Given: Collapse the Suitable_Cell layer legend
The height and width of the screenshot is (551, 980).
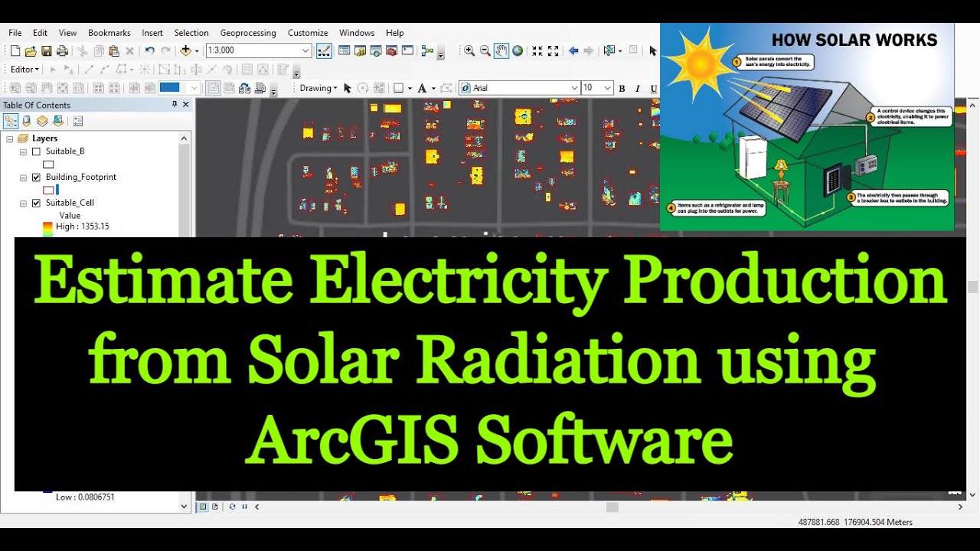Looking at the screenshot, I should 24,204.
